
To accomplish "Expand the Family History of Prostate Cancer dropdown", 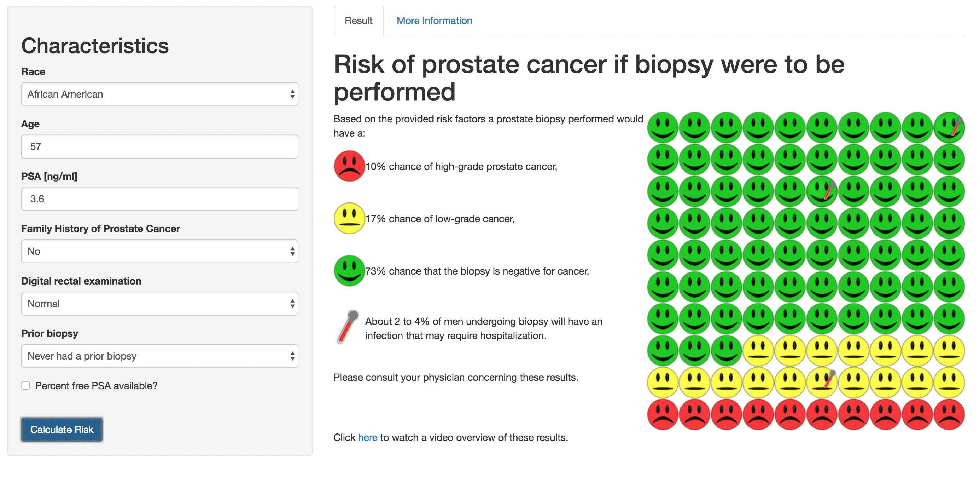I will point(159,251).
